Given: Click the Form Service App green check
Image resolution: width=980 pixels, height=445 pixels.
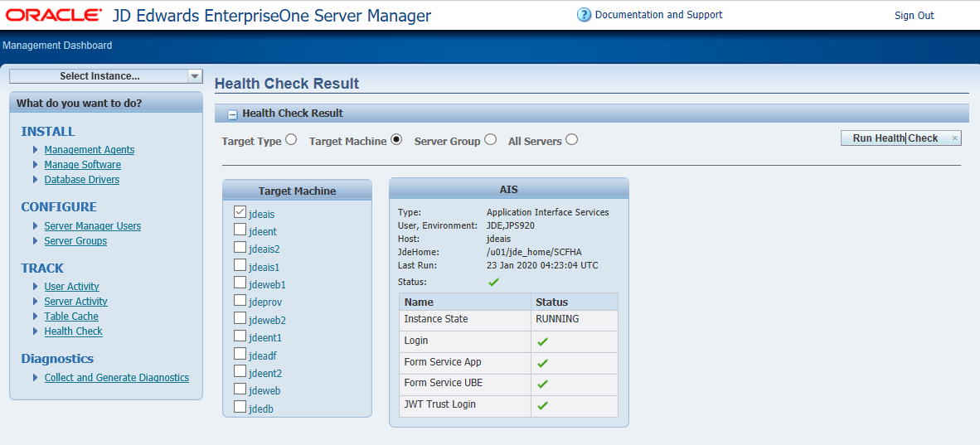Looking at the screenshot, I should click(542, 363).
